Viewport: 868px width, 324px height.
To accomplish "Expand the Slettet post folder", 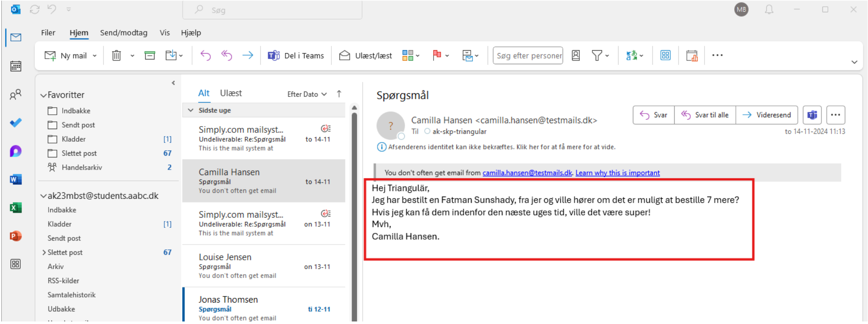I will 44,252.
